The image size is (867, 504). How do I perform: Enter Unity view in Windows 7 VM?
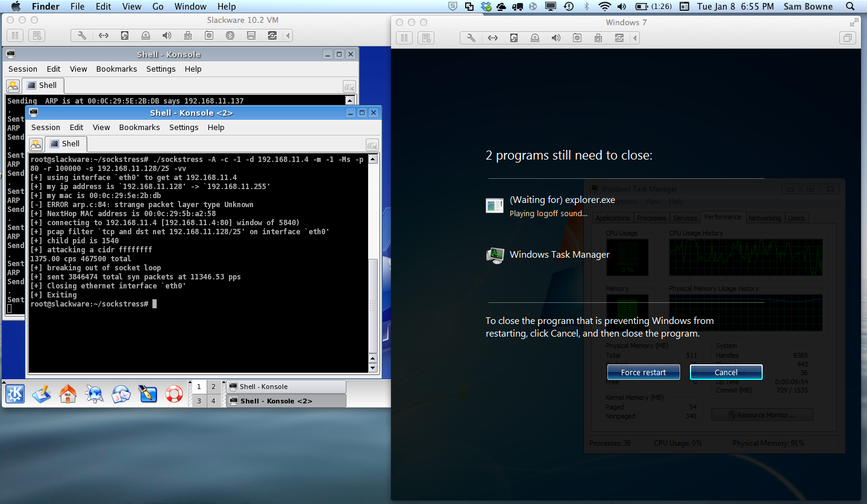[x=848, y=38]
